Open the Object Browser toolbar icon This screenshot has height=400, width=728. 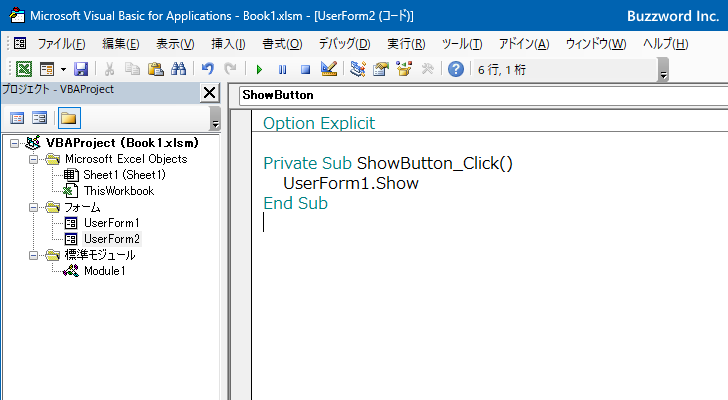pyautogui.click(x=404, y=69)
